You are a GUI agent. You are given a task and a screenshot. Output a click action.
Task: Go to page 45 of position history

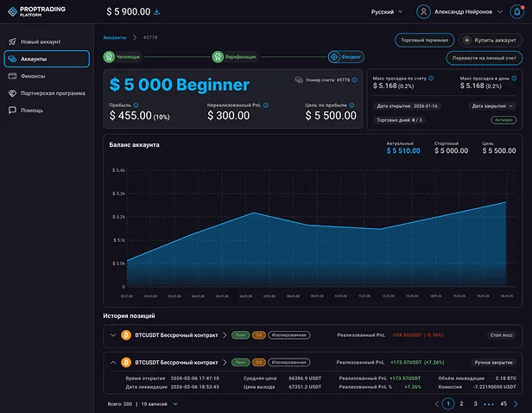(x=503, y=403)
